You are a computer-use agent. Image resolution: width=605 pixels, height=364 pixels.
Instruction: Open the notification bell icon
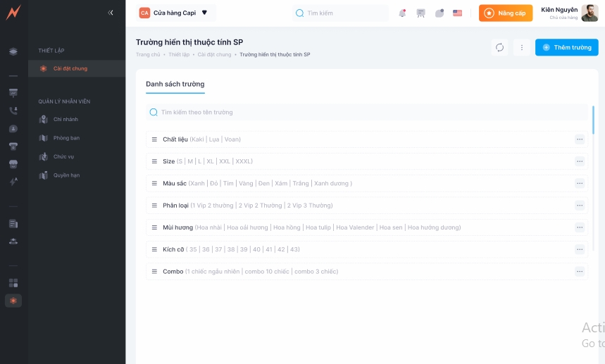tap(402, 13)
